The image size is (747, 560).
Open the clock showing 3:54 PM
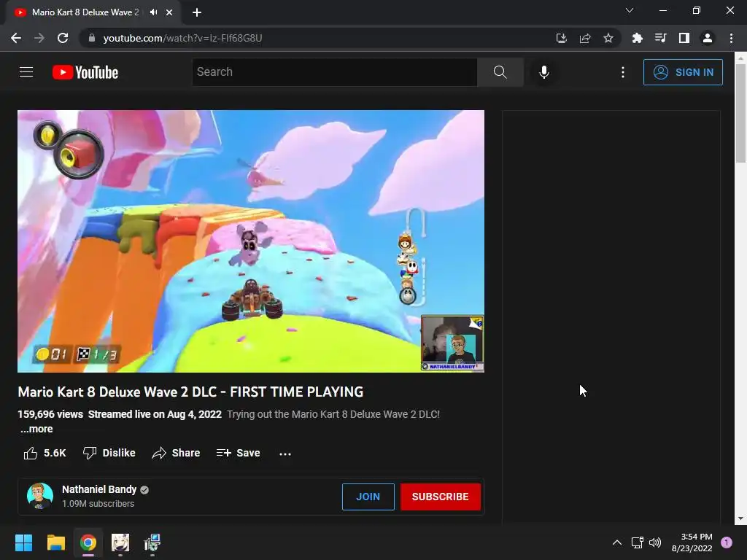(x=692, y=542)
